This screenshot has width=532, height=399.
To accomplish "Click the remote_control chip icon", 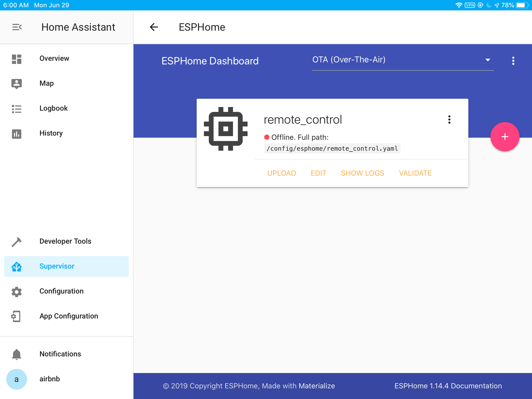I will (226, 129).
